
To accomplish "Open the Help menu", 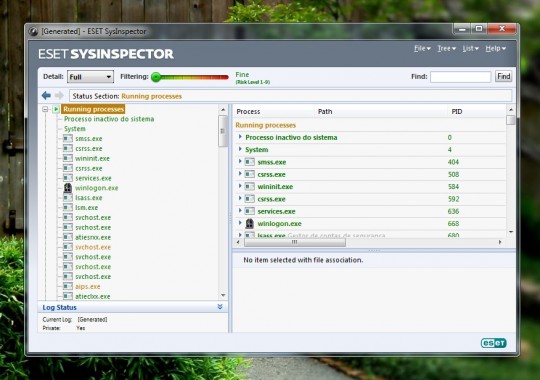I will click(x=496, y=49).
